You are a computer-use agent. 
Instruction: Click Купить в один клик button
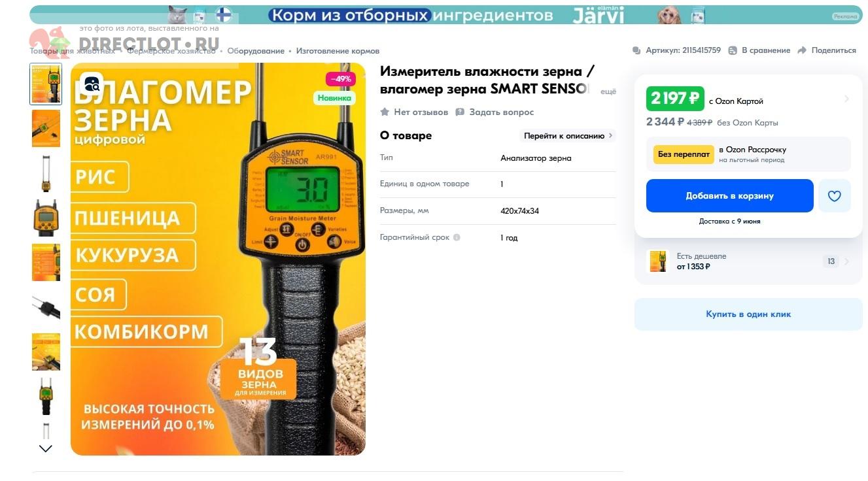click(x=748, y=314)
